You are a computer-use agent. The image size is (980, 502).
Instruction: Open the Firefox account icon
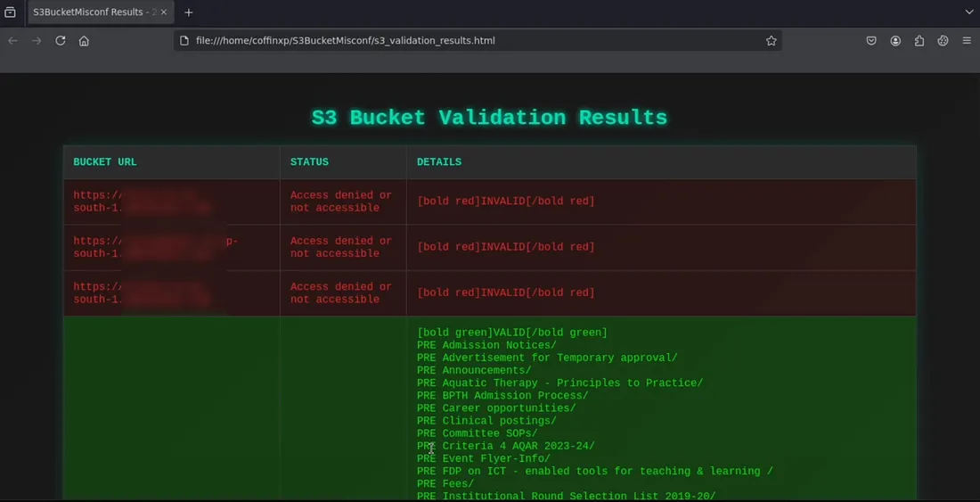895,41
